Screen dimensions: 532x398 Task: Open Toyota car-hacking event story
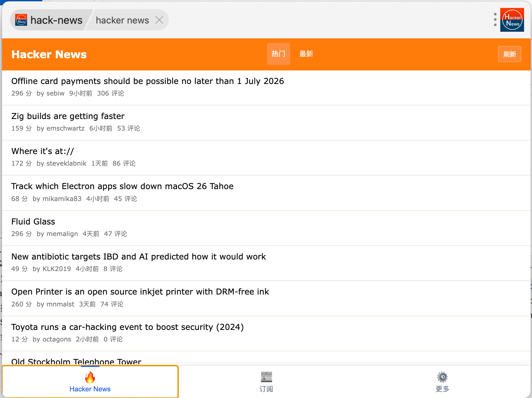pyautogui.click(x=128, y=327)
